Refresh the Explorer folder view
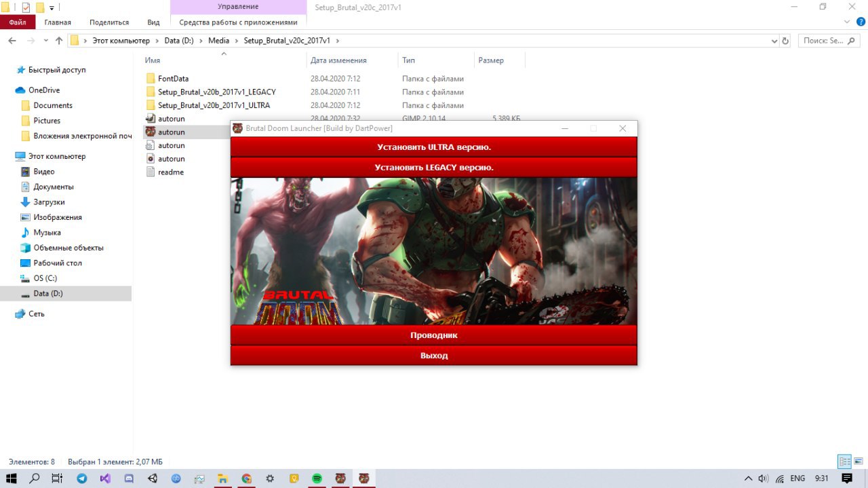Image resolution: width=868 pixels, height=488 pixels. coord(785,41)
